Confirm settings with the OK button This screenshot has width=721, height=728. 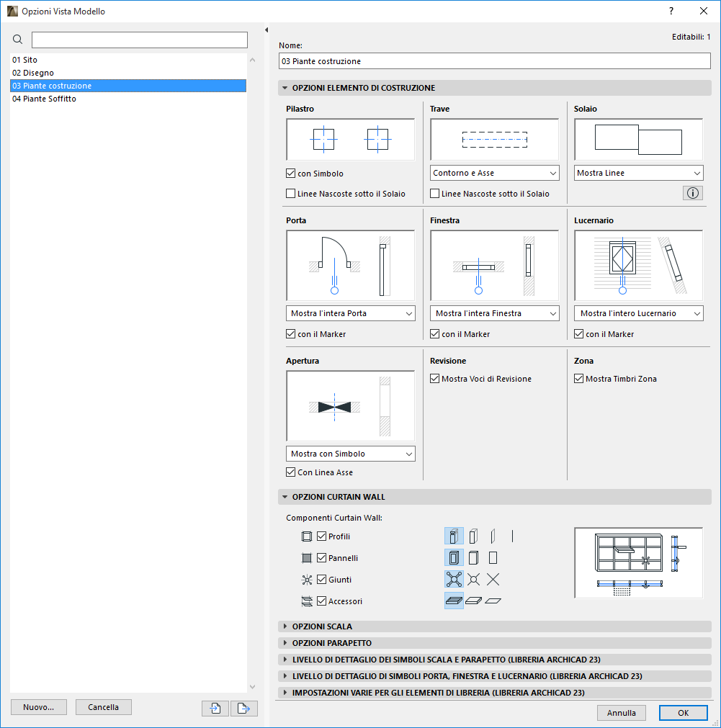point(682,712)
